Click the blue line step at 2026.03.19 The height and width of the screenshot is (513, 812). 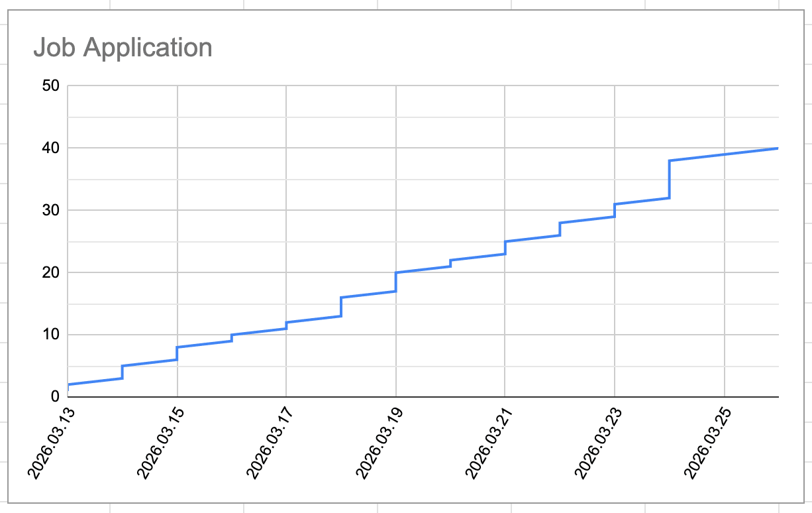click(x=396, y=282)
